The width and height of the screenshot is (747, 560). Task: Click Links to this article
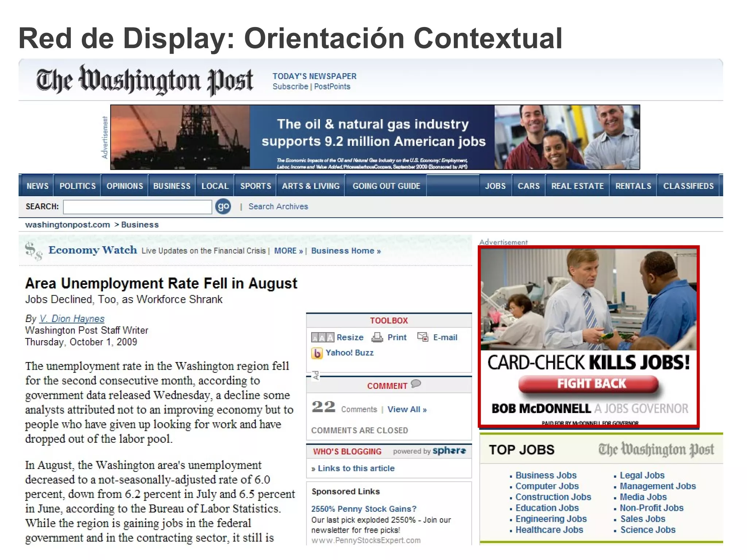[356, 468]
